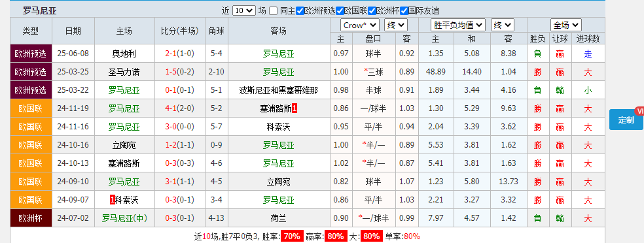Screen dimensions: 644x243
Task: Select away odds 13.73 value
Action: point(508,182)
